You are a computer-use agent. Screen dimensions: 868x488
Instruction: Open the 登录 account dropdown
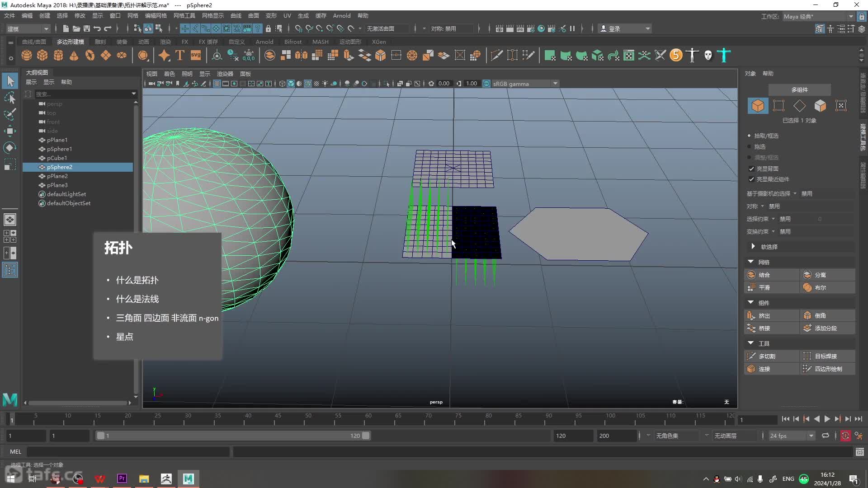point(625,28)
